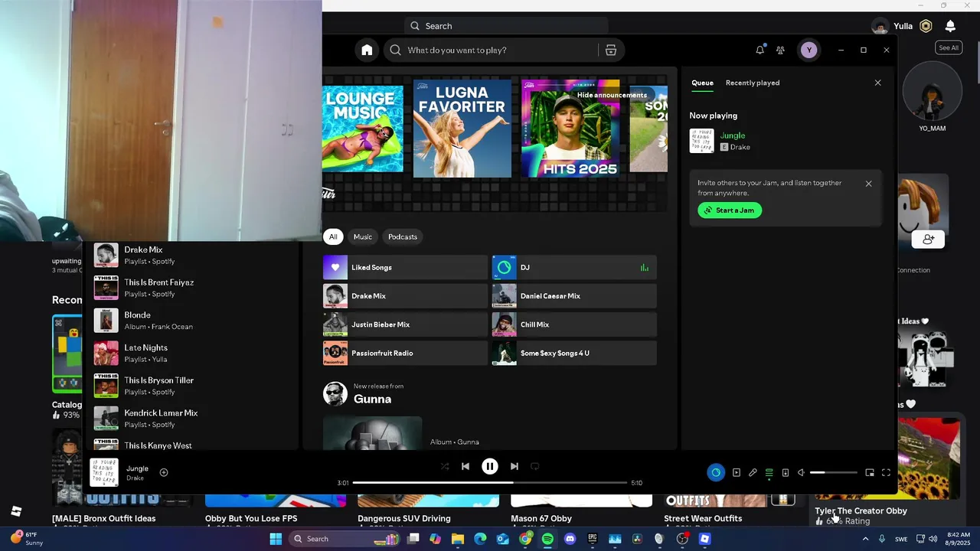Open Now Playing view icon
This screenshot has width=980, height=551.
(736, 472)
